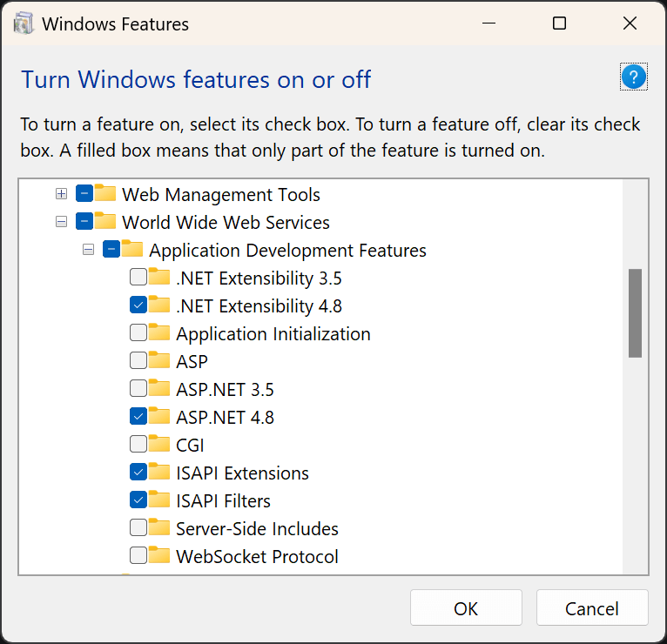Enable the .NET Extensibility 3.5 checkbox
The width and height of the screenshot is (667, 644).
point(138,277)
